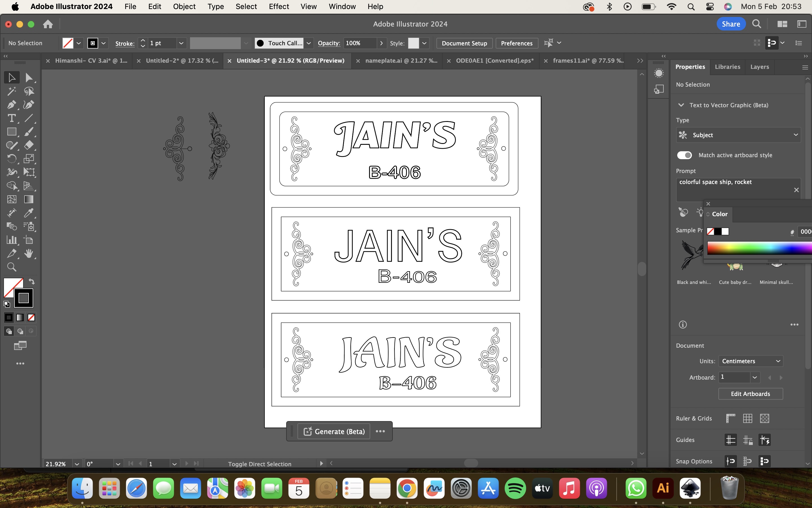
Task: Toggle Snap to Pixel option
Action: coord(765,461)
